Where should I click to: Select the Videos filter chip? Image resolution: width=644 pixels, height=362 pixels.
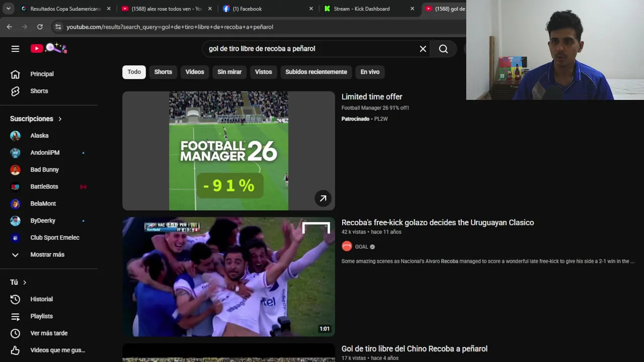click(195, 72)
